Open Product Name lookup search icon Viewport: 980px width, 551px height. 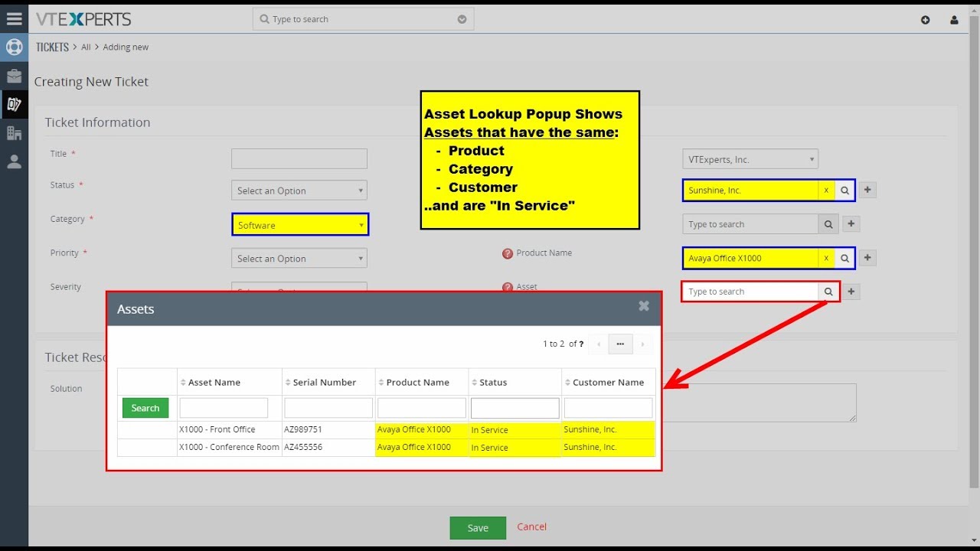pos(844,258)
